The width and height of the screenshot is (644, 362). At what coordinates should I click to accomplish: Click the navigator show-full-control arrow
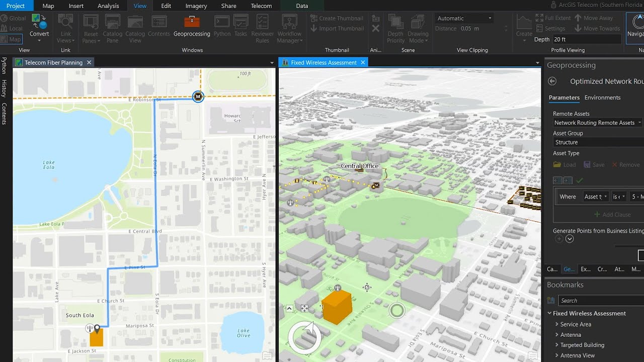tap(290, 309)
